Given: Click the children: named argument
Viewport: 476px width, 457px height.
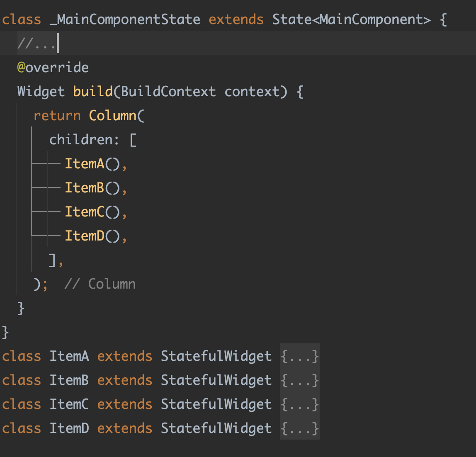Looking at the screenshot, I should (84, 140).
